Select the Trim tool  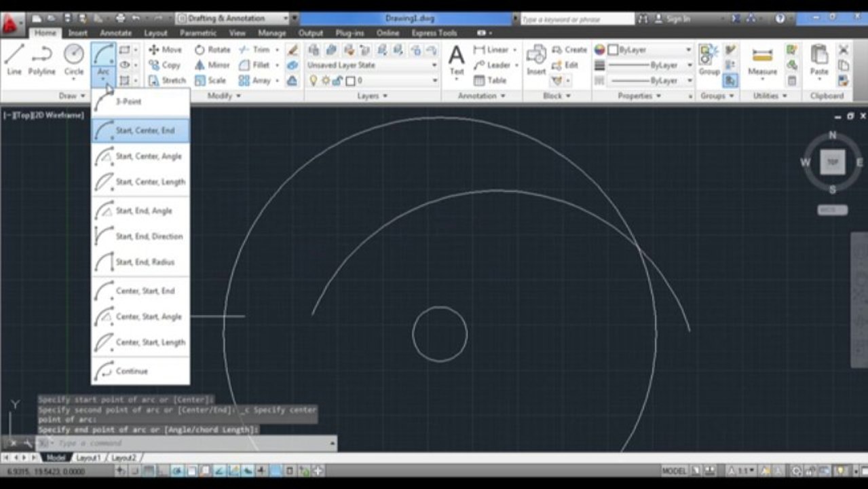pyautogui.click(x=254, y=50)
